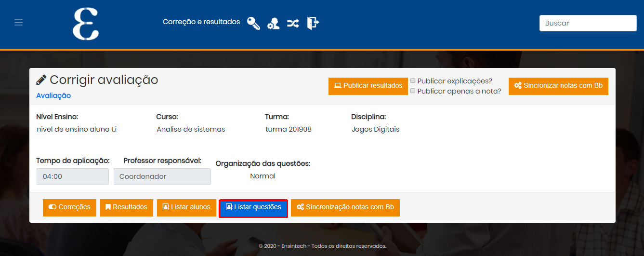
Task: Click the Disciplina label
Action: [x=368, y=117]
